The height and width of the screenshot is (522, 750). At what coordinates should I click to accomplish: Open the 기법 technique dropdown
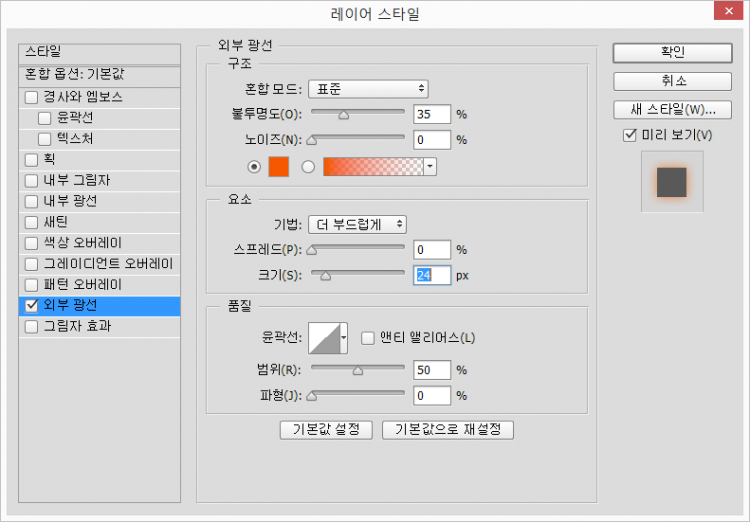coord(356,224)
